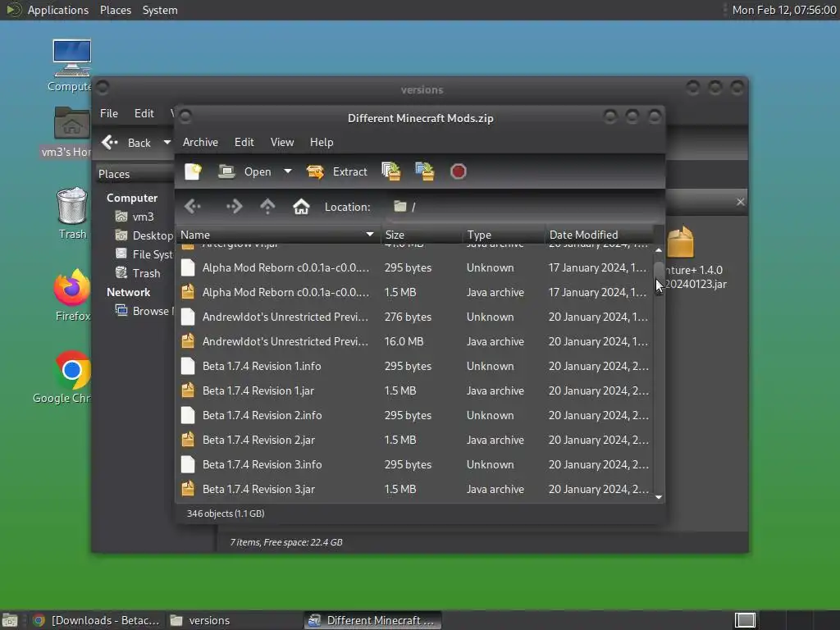Extract files with the Extract button

[x=336, y=171]
